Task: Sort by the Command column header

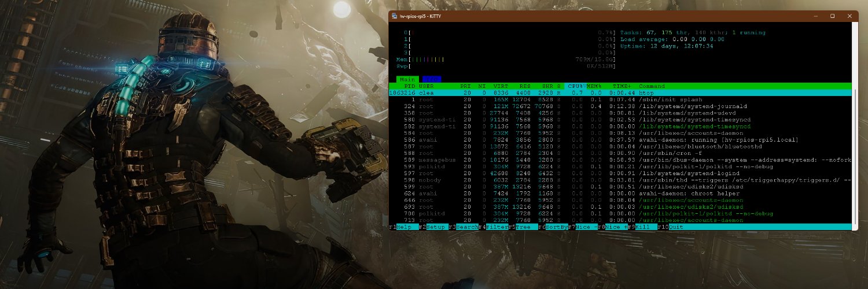Action: [652, 86]
